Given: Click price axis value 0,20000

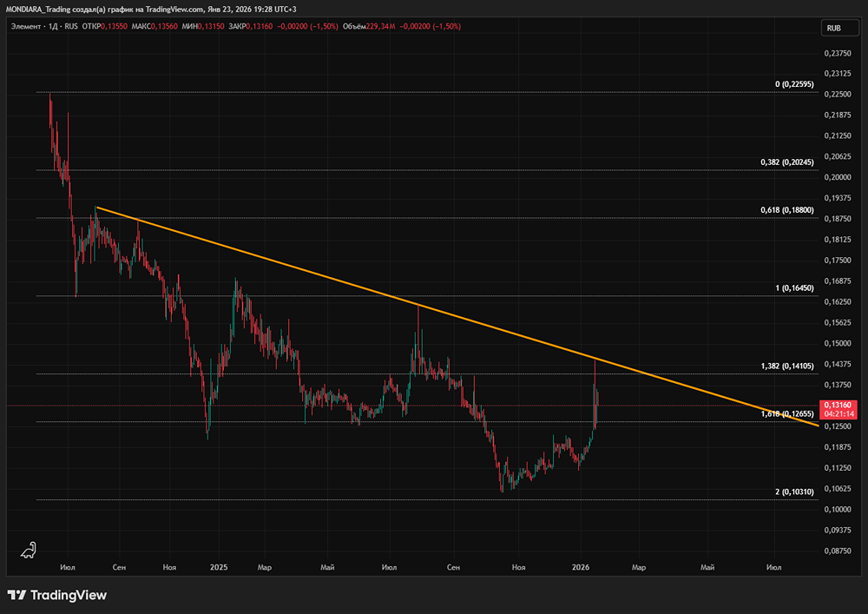Looking at the screenshot, I should [838, 177].
